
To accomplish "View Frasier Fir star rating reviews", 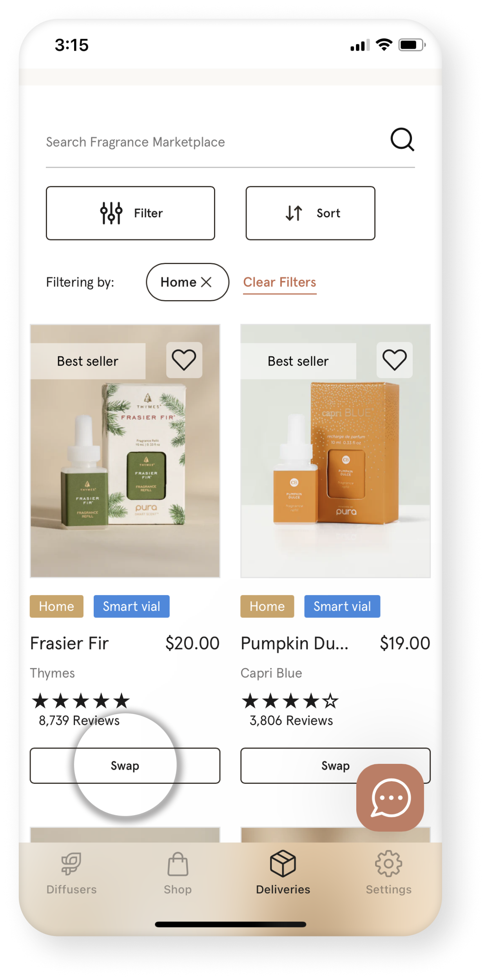I will pos(80,710).
